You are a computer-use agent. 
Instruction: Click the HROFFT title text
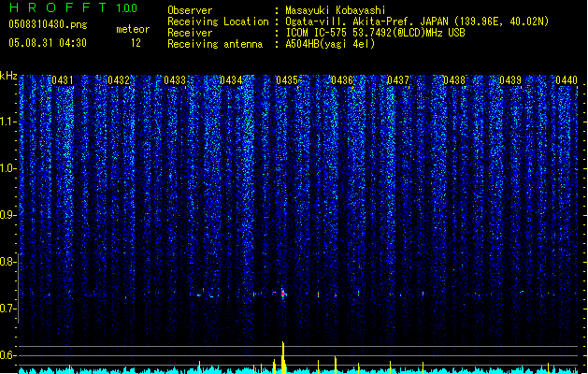pyautogui.click(x=58, y=7)
